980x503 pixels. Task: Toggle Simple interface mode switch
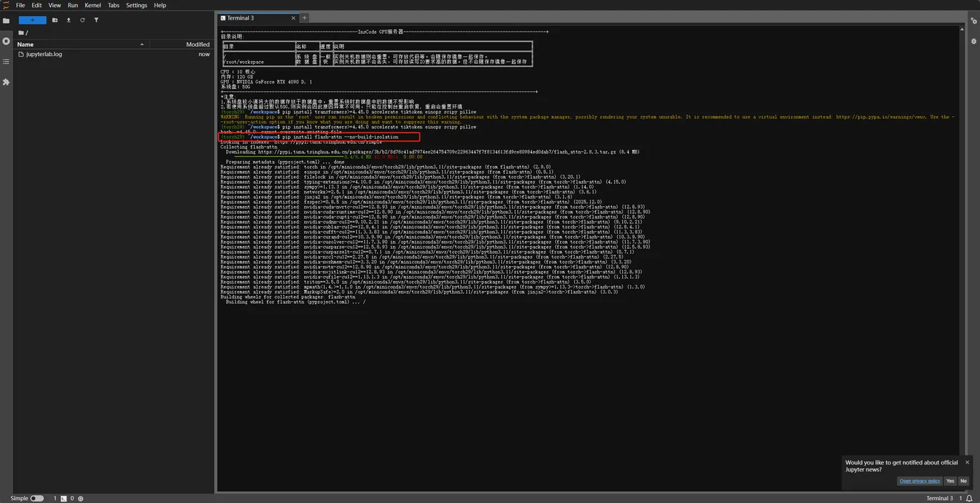tap(36, 498)
